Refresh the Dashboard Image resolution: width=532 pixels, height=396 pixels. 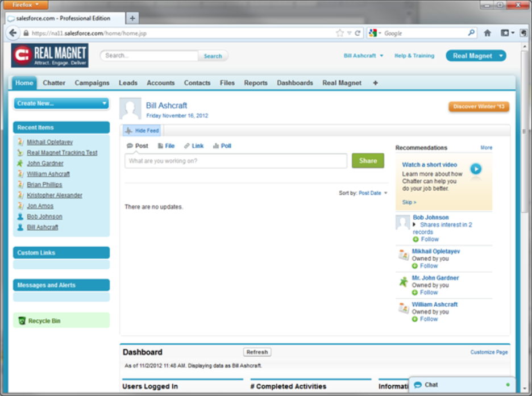(257, 352)
